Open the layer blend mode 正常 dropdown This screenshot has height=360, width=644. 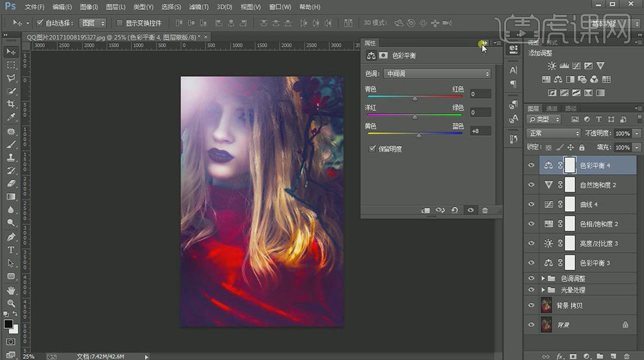click(x=553, y=133)
